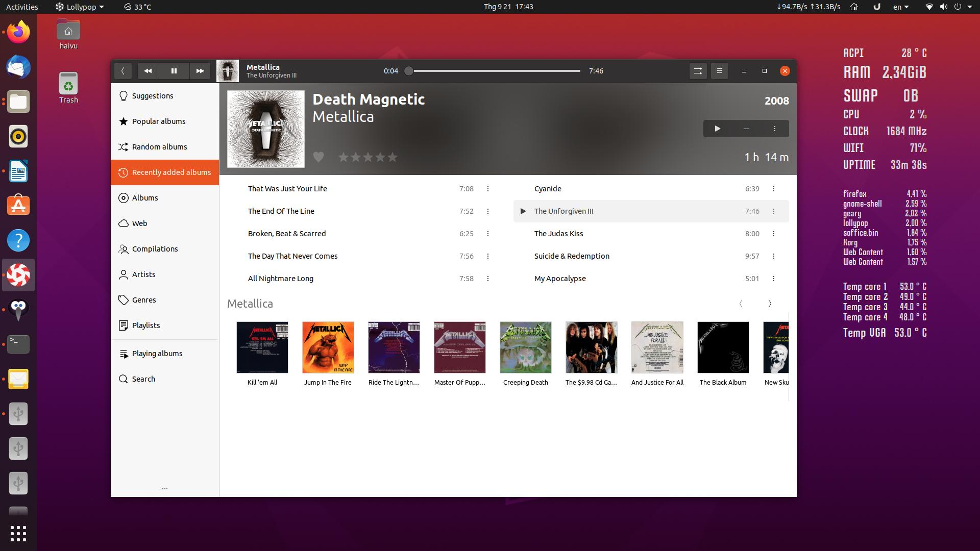Open options for All Nightmare Long

coord(488,279)
